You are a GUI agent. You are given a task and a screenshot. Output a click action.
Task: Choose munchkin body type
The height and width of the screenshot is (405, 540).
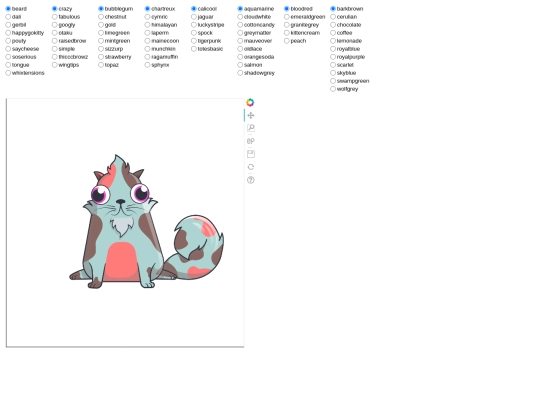147,49
